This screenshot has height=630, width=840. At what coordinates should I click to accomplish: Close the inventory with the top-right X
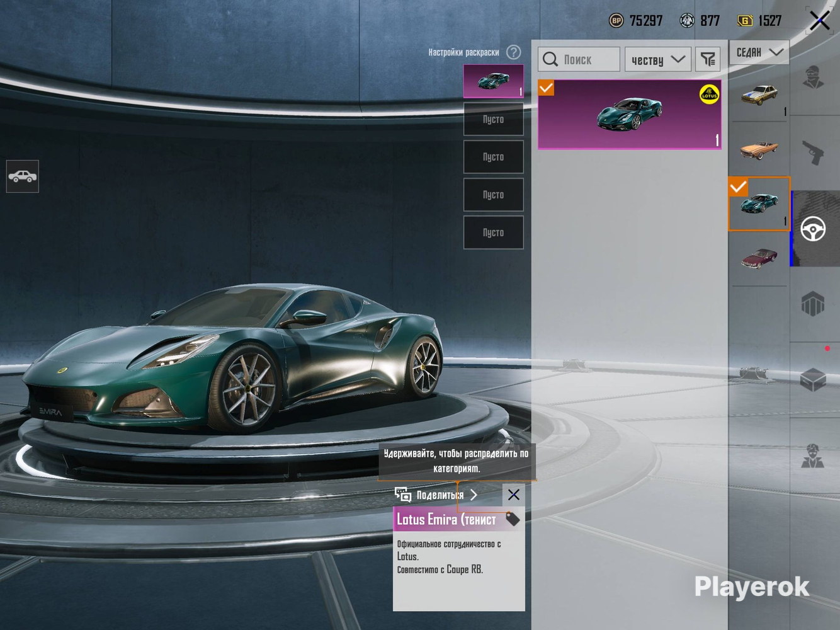click(820, 20)
